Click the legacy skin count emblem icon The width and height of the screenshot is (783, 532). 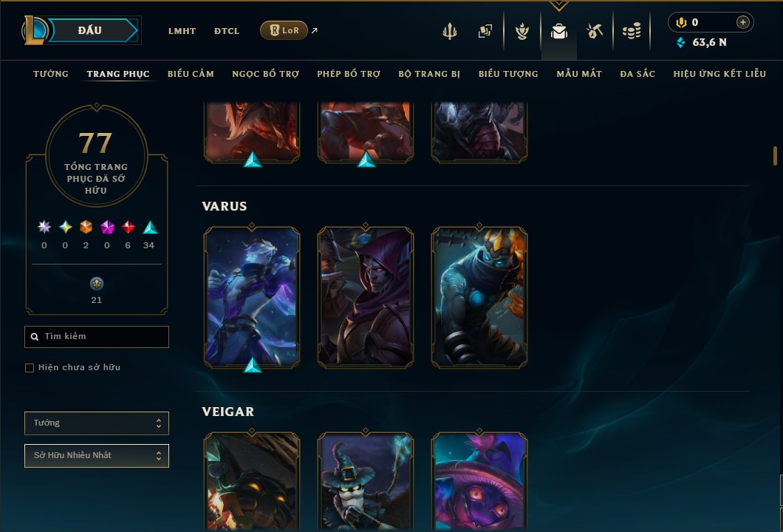pyautogui.click(x=96, y=284)
